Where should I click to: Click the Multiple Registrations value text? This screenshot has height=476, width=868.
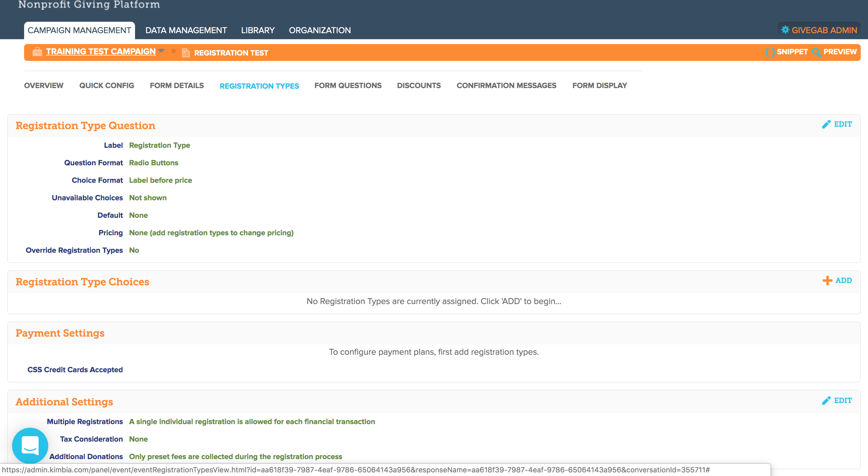[x=252, y=422]
